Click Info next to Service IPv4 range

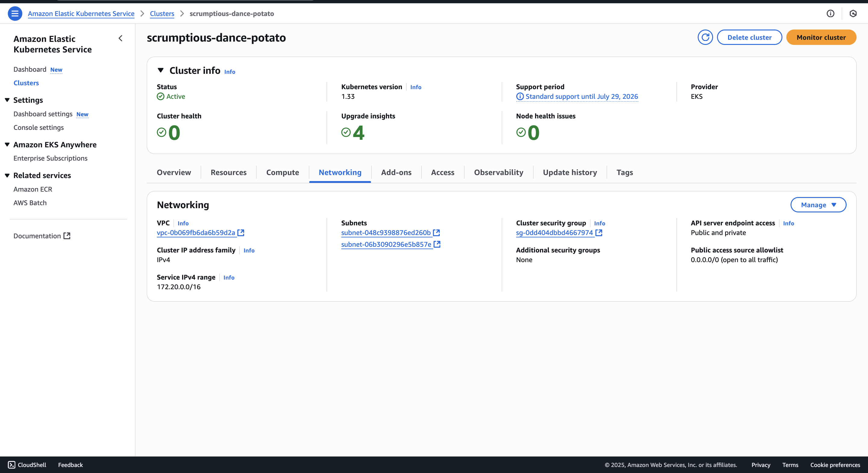229,277
